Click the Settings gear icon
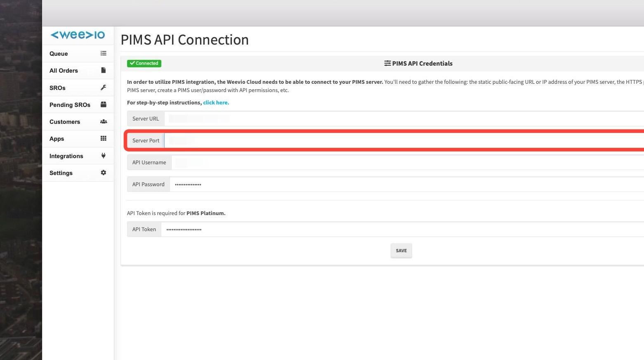 pos(104,173)
